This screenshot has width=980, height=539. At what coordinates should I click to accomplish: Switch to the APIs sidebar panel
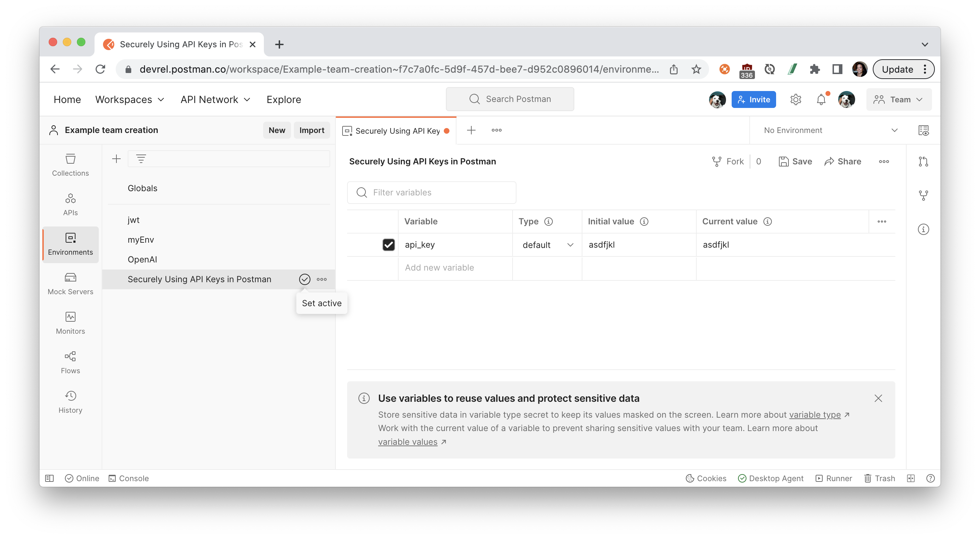(70, 204)
